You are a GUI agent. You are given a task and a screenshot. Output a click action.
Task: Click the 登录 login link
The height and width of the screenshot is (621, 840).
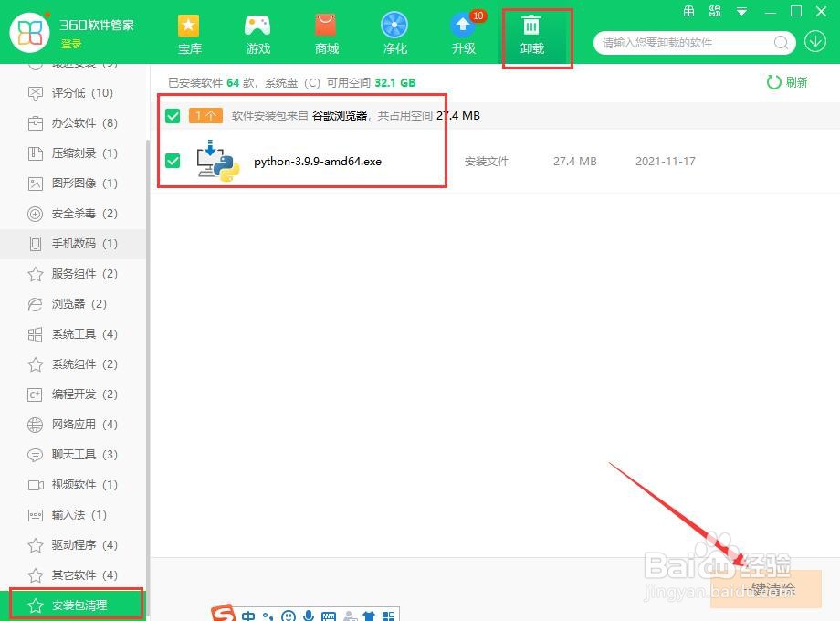point(71,44)
